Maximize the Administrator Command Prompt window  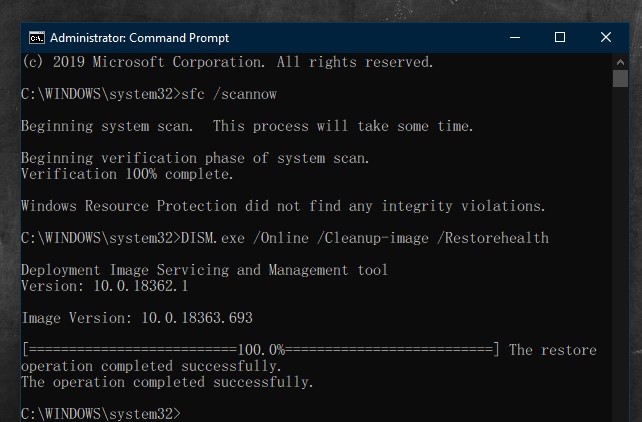pos(560,38)
